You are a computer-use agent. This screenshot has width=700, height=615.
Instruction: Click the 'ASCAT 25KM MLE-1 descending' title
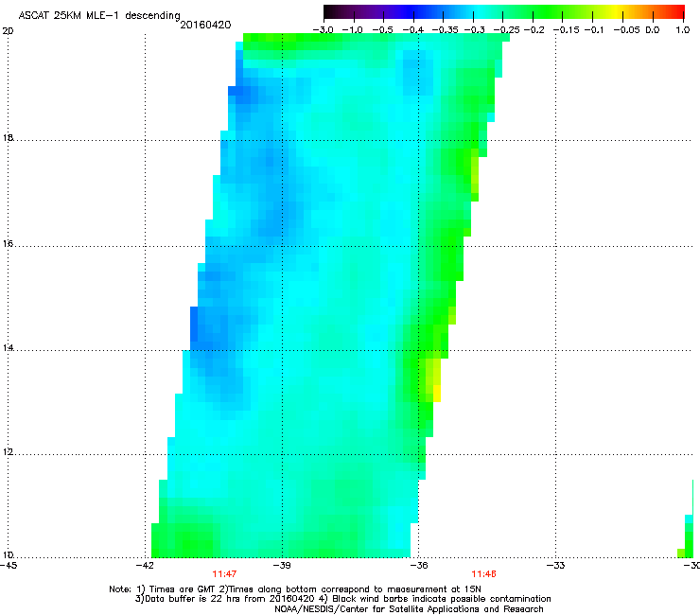99,16
